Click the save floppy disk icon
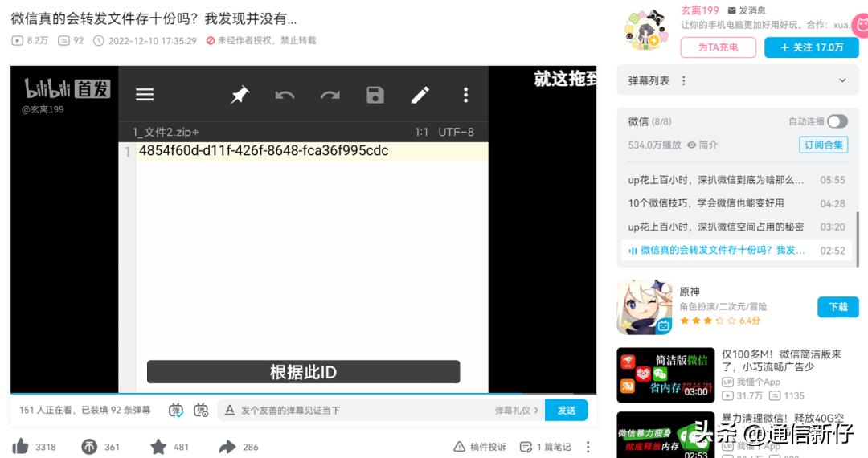Screen dimensions: 868x458 (375, 95)
